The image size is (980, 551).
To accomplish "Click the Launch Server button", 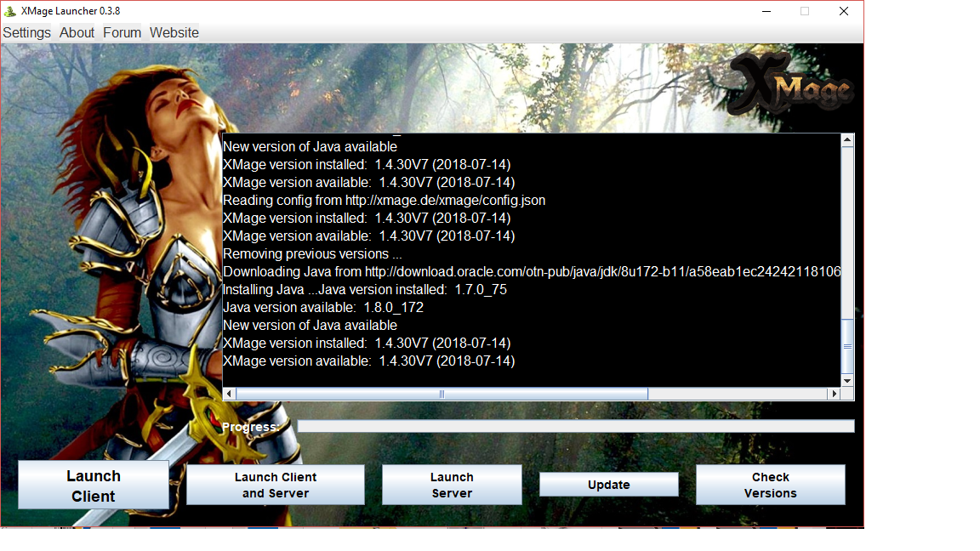I will click(452, 485).
